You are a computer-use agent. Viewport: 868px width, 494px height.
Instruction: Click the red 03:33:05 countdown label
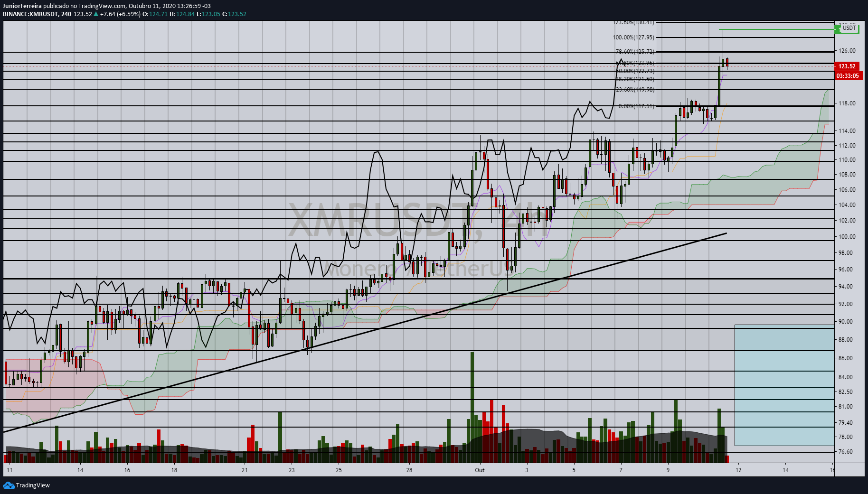[x=848, y=75]
